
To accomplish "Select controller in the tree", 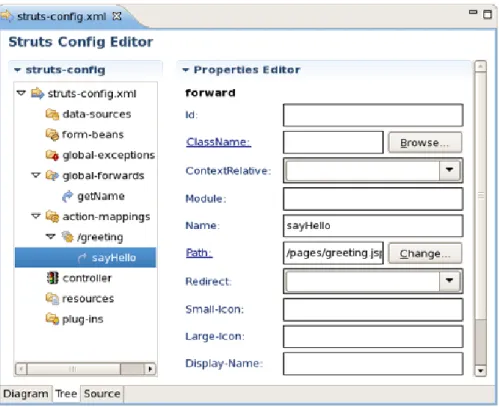I will [87, 278].
